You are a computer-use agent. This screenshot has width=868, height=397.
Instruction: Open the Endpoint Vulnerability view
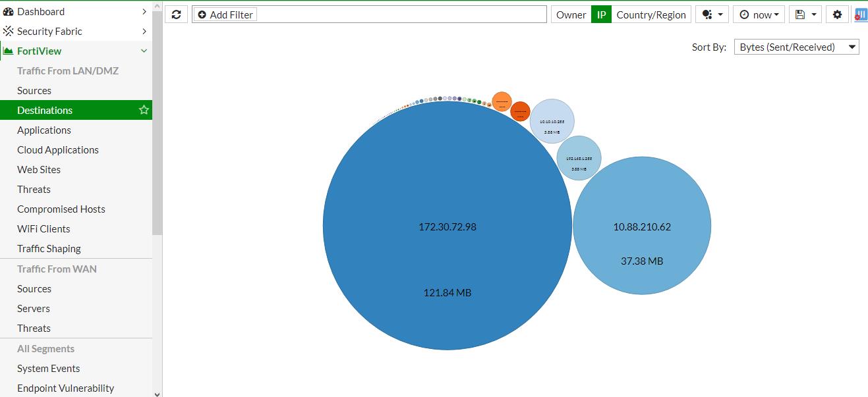click(66, 388)
